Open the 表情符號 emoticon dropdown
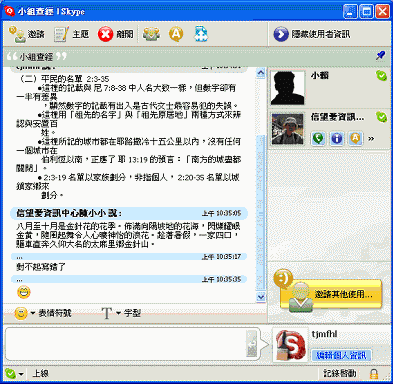Viewport: 393px width, 384px height. click(x=43, y=313)
